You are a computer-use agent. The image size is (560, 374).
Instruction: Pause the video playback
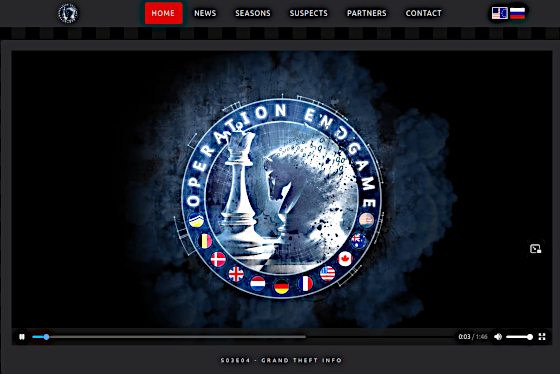22,337
